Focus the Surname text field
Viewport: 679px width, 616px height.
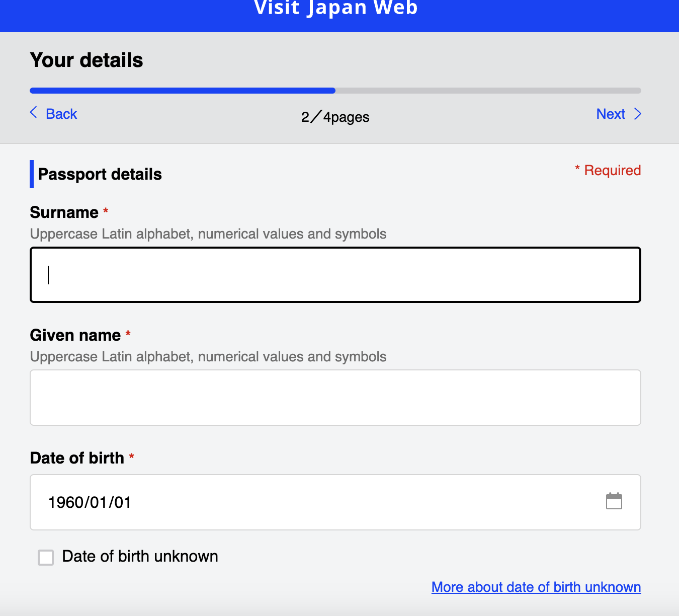click(x=335, y=275)
